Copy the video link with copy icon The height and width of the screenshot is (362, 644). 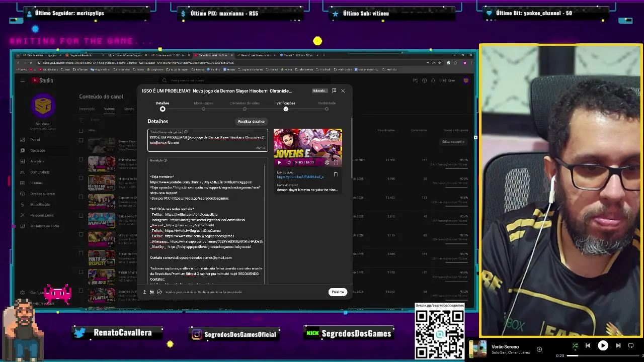point(336,174)
